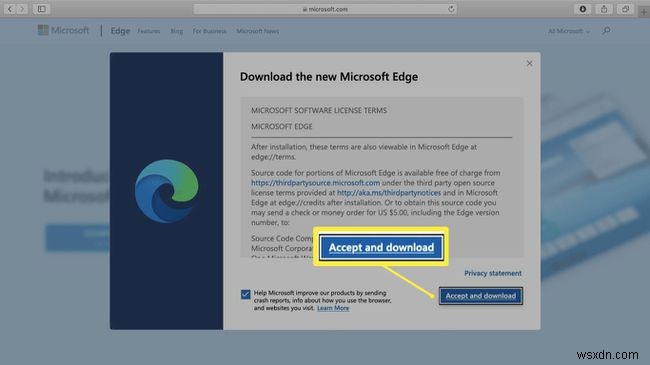
Task: Open the Learn More link
Action: point(333,308)
